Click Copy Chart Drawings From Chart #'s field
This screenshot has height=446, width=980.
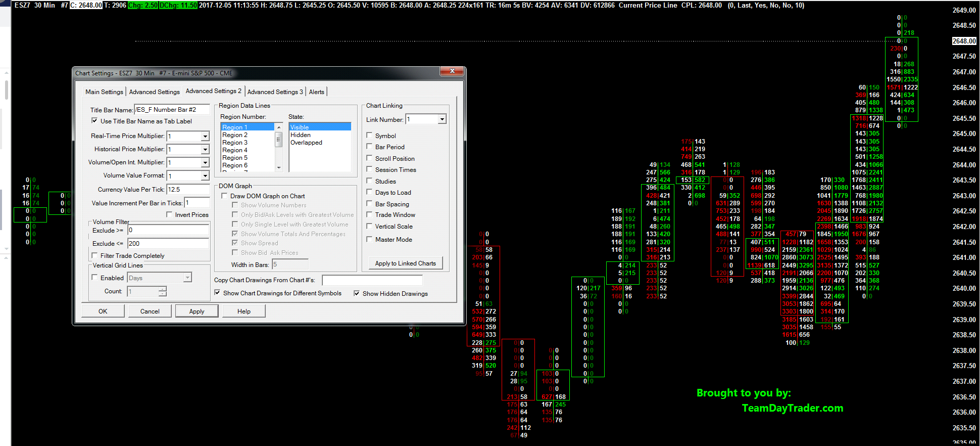click(372, 280)
